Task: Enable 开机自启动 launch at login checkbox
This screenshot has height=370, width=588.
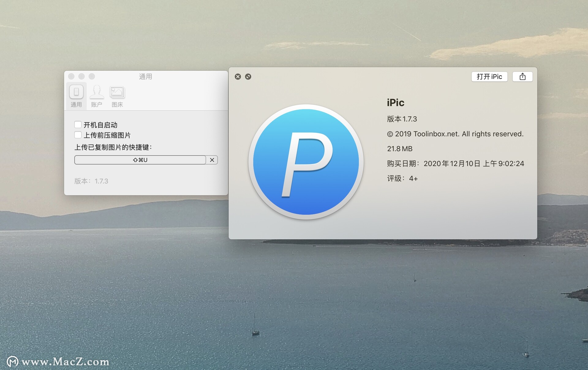Action: click(x=78, y=125)
